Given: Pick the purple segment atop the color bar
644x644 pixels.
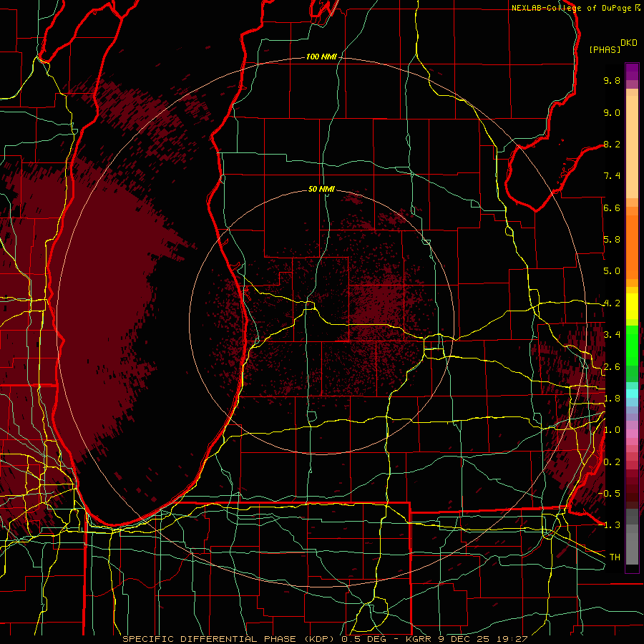Looking at the screenshot, I should [x=632, y=72].
